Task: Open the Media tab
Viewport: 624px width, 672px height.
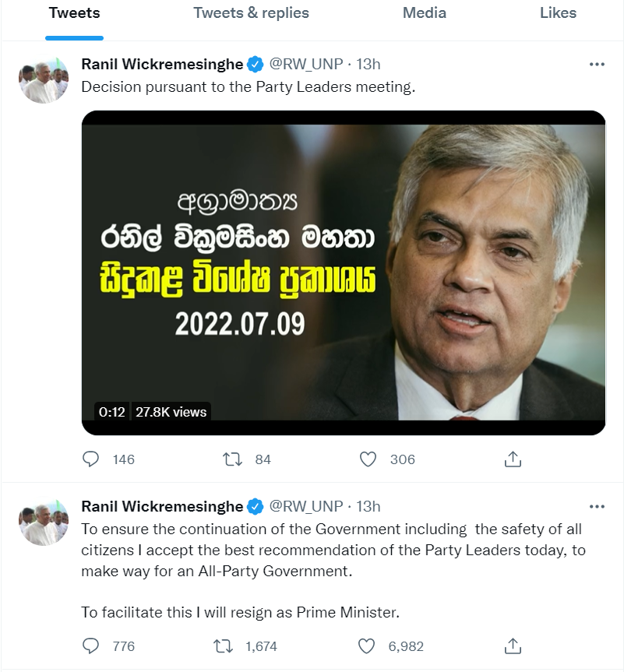Action: [x=424, y=13]
